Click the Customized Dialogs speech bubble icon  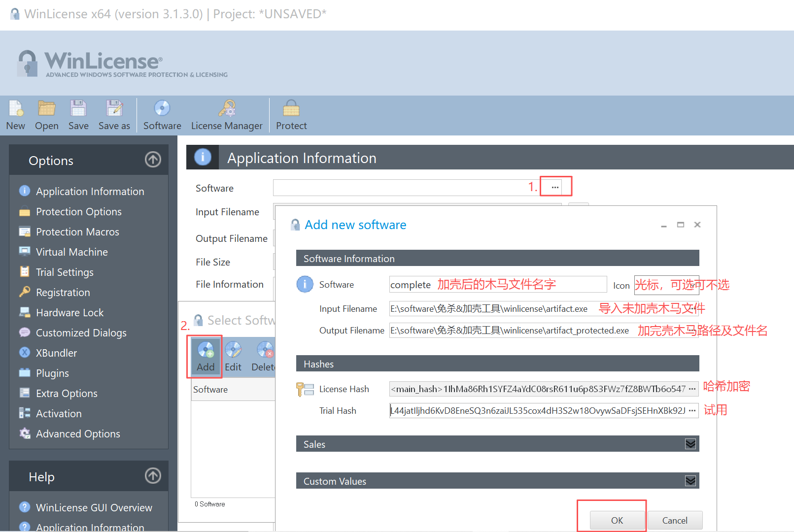click(x=25, y=332)
